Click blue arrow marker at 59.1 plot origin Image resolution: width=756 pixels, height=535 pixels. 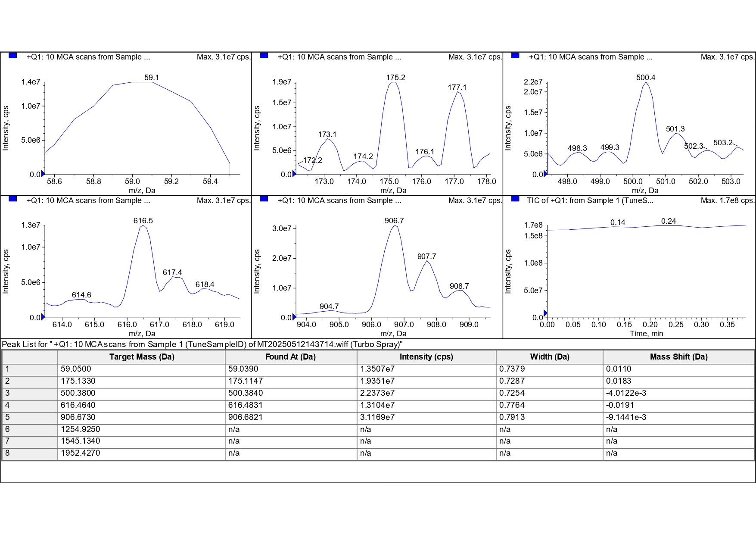click(43, 174)
